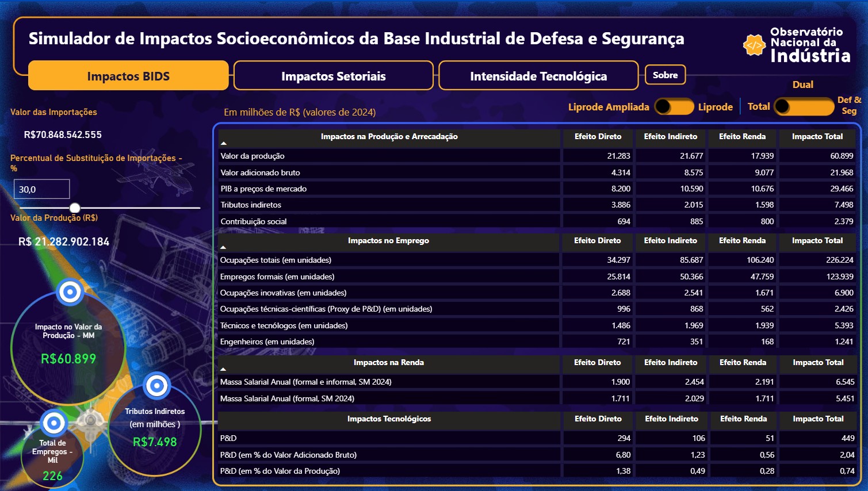Screen dimensions: 868x491
Task: Click the import substitution percentage slider handle
Action: (75, 208)
